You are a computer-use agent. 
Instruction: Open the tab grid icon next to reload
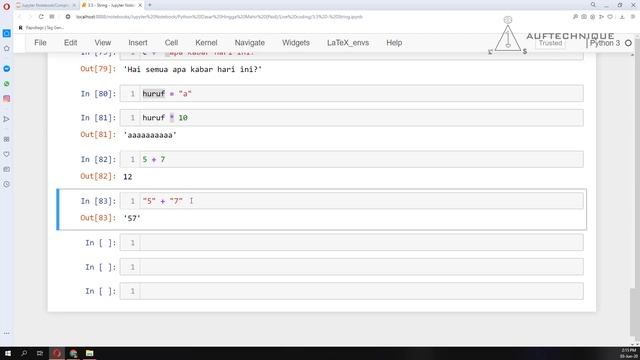pyautogui.click(x=52, y=17)
